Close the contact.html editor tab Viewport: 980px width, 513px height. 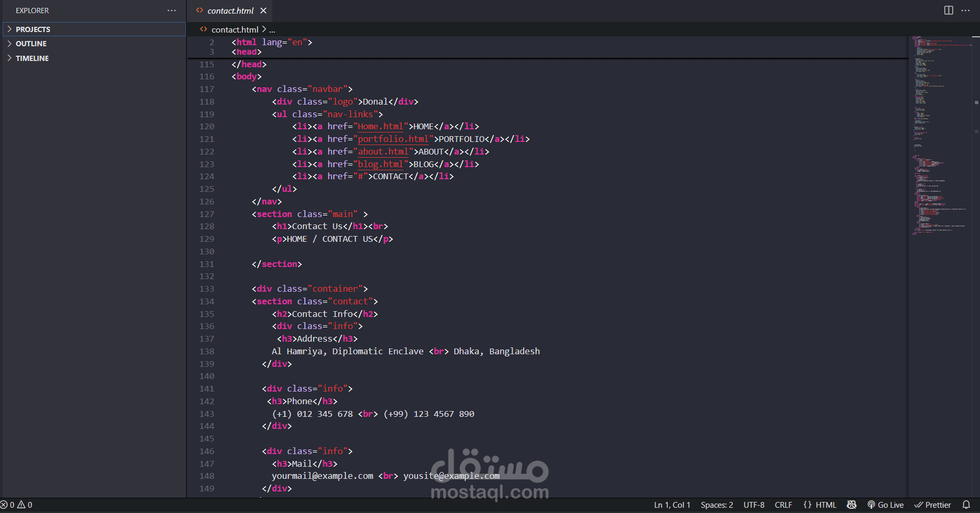tap(263, 11)
